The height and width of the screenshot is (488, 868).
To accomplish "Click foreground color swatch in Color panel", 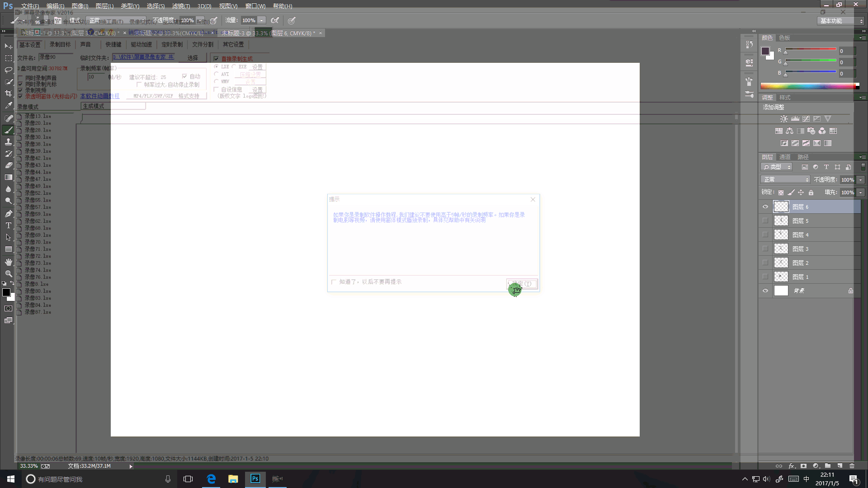I will coord(765,51).
